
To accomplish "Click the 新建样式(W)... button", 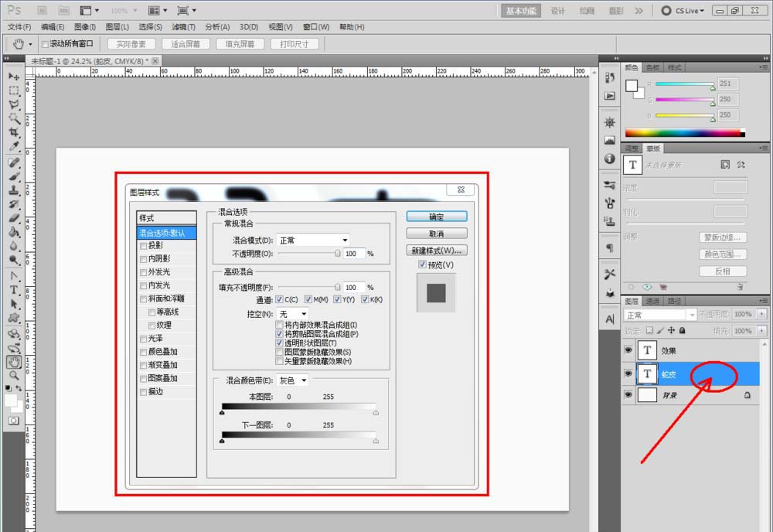I will (436, 251).
